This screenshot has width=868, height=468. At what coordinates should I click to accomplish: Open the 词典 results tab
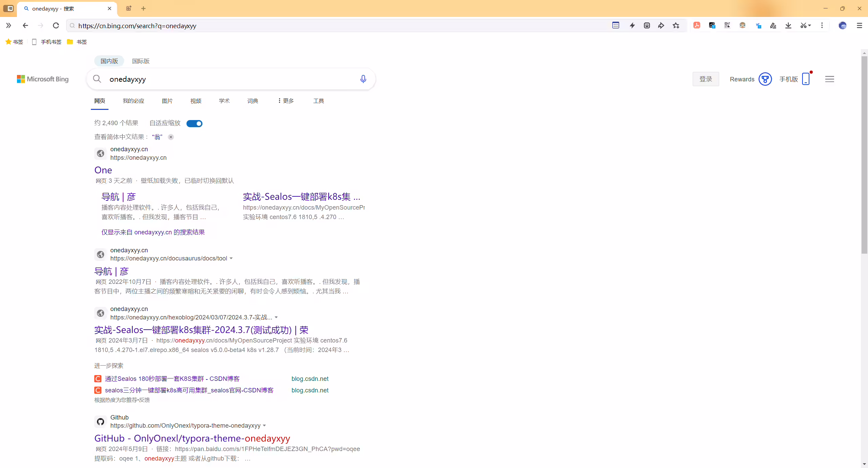pyautogui.click(x=253, y=101)
